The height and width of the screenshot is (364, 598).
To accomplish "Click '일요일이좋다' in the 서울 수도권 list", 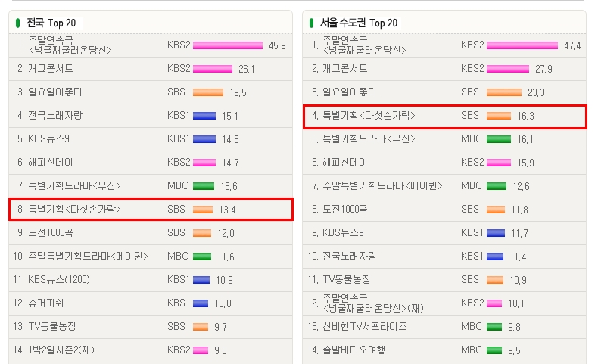I will click(350, 92).
